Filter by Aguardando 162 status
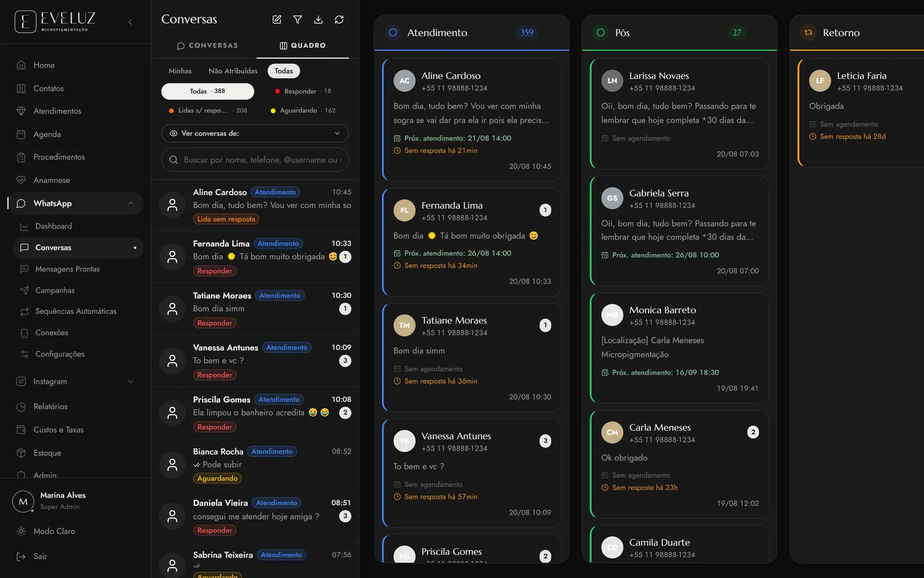 coord(303,110)
